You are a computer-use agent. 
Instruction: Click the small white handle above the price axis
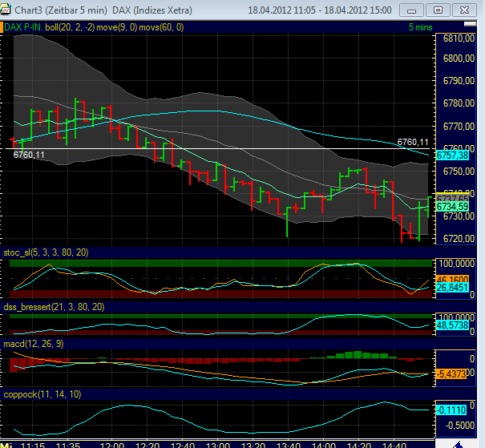[x=470, y=24]
